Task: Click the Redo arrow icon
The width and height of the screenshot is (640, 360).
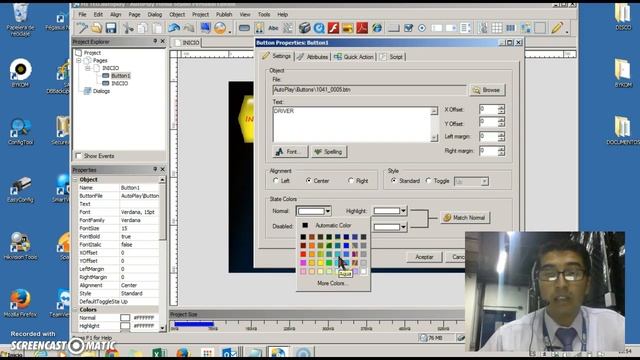Action: (189, 28)
